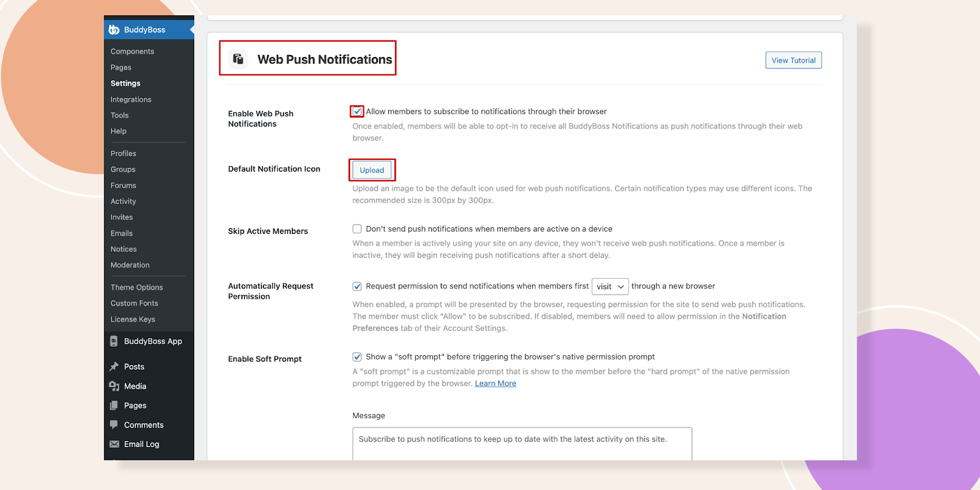Click the Posts pushpin icon
980x490 pixels.
[x=114, y=366]
